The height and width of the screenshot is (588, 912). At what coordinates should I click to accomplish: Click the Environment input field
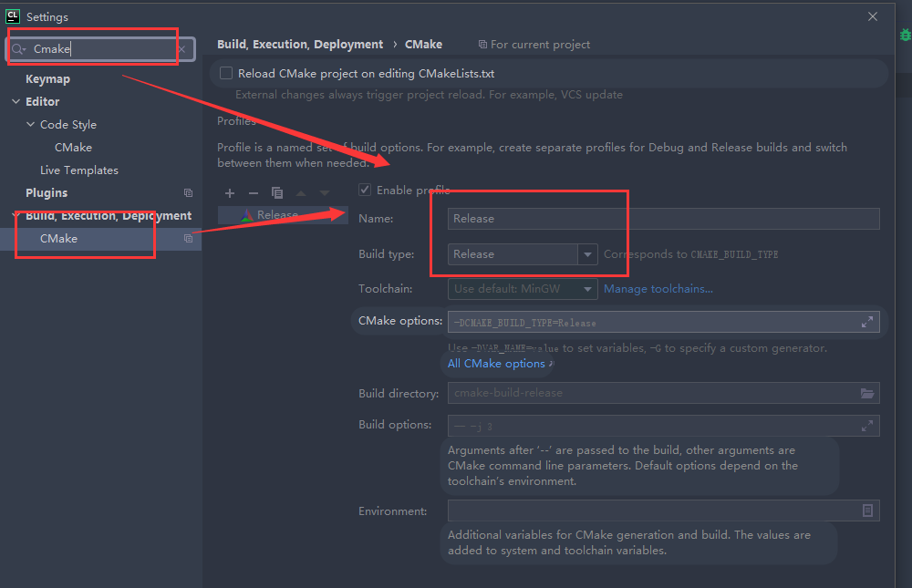664,511
